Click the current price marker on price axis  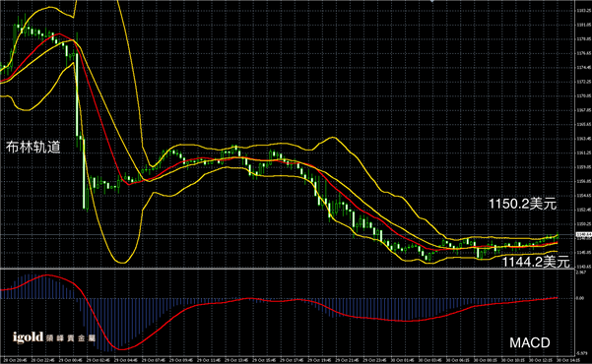coord(583,234)
